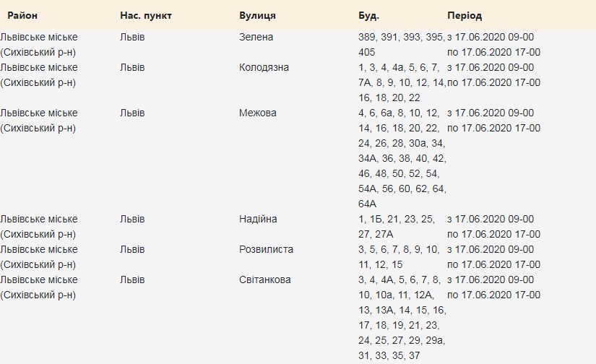The width and height of the screenshot is (596, 364).
Task: Click the Вулиця column header
Action: coord(257,15)
